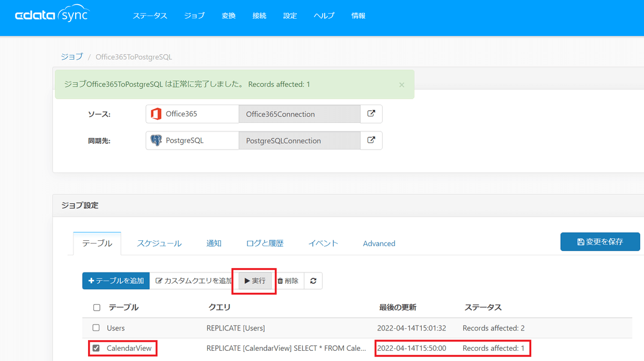The width and height of the screenshot is (644, 361).
Task: Open the ヘルプ menu
Action: tap(324, 16)
